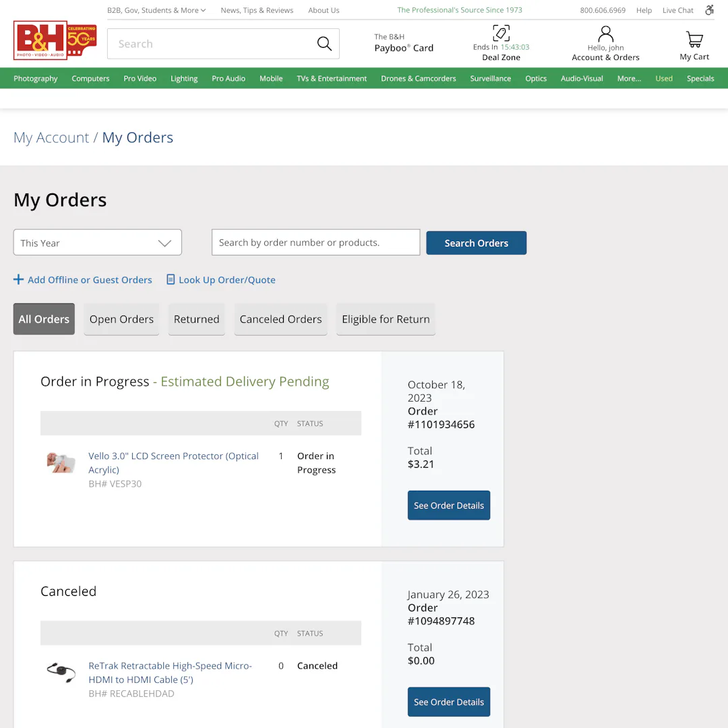Click the Account & Orders label
Screen dimensions: 728x728
[605, 57]
